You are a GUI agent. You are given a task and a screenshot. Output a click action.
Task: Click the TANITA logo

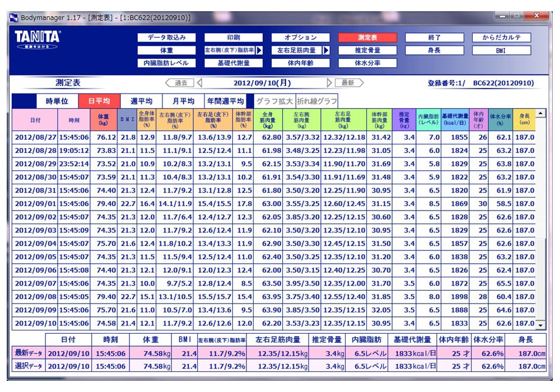point(38,40)
